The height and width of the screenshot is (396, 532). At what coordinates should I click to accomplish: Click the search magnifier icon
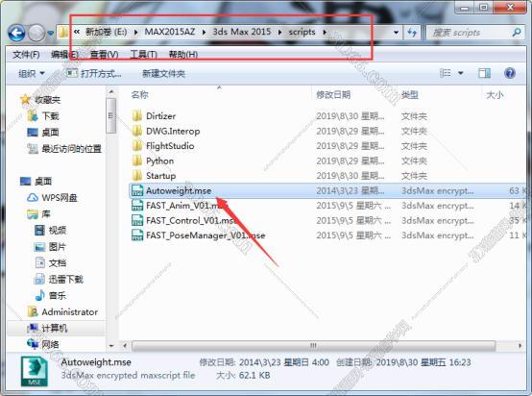click(517, 33)
